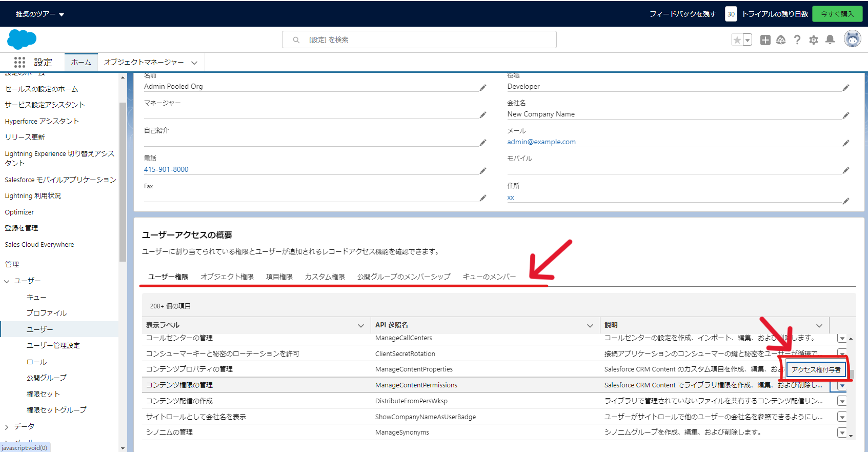Screen dimensions: 868x452
Task: Open the 推奨のツアー dropdown
Action: click(x=39, y=14)
